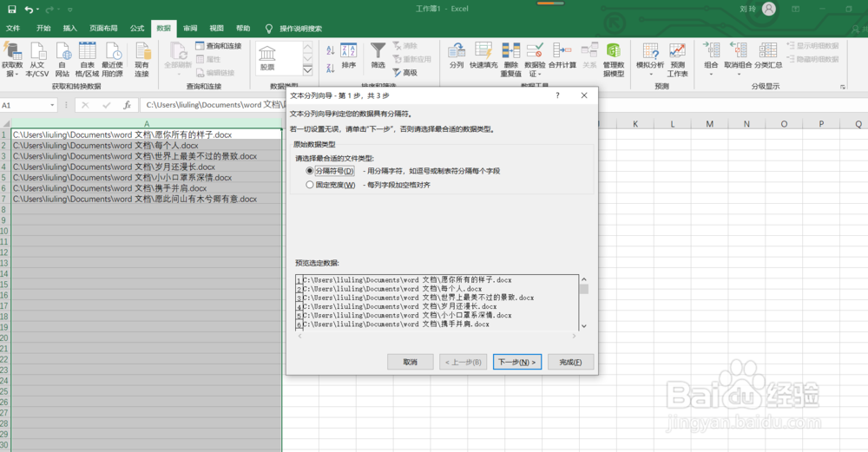Click the Save icon in title bar

[x=11, y=10]
